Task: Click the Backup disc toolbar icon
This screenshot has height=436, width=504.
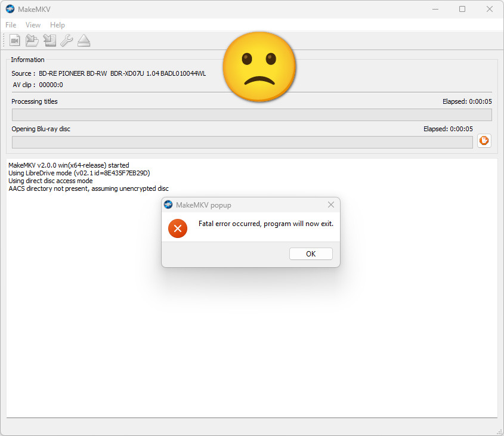Action: pos(50,41)
